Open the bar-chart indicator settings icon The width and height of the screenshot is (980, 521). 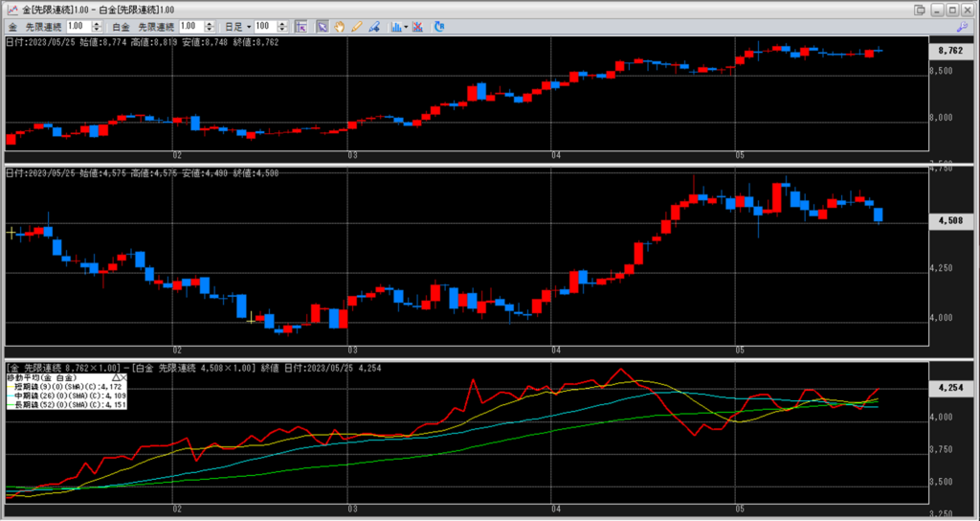click(396, 27)
